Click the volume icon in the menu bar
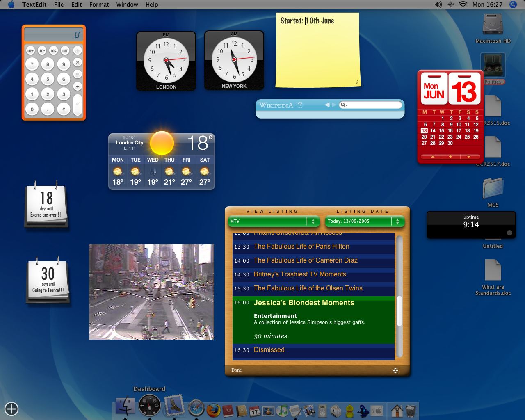Screen dimensions: 525x420 pyautogui.click(x=438, y=5)
